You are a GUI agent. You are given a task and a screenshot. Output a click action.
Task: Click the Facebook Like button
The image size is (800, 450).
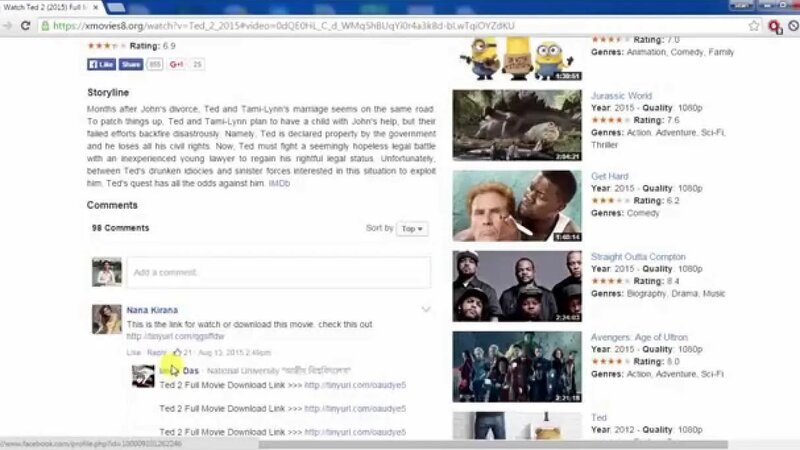102,64
